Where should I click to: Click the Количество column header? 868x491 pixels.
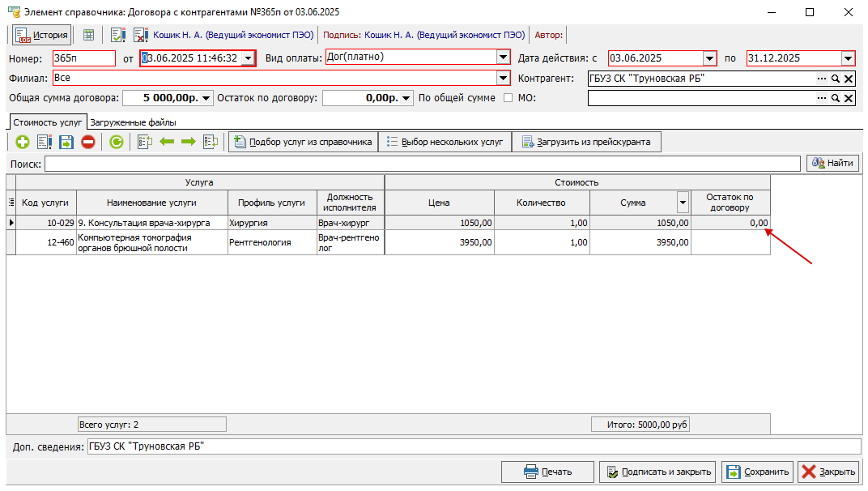click(542, 203)
